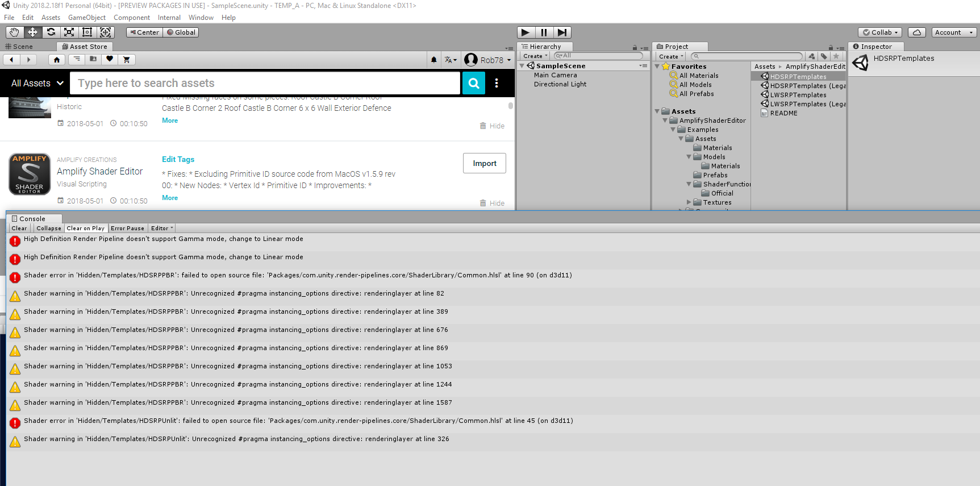Collapse SampleScene in Hierarchy
The width and height of the screenshot is (980, 486).
tap(522, 66)
